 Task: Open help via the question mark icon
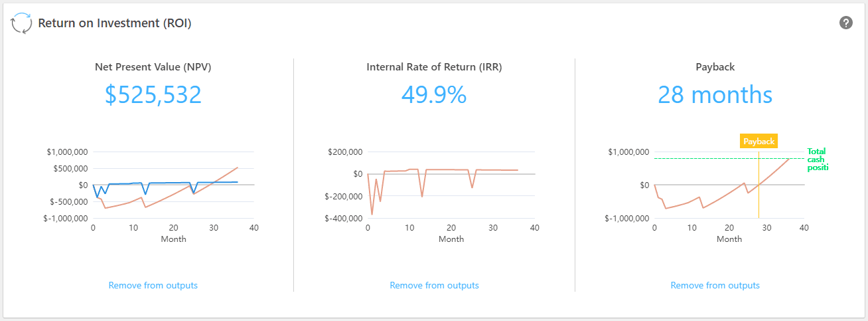845,23
